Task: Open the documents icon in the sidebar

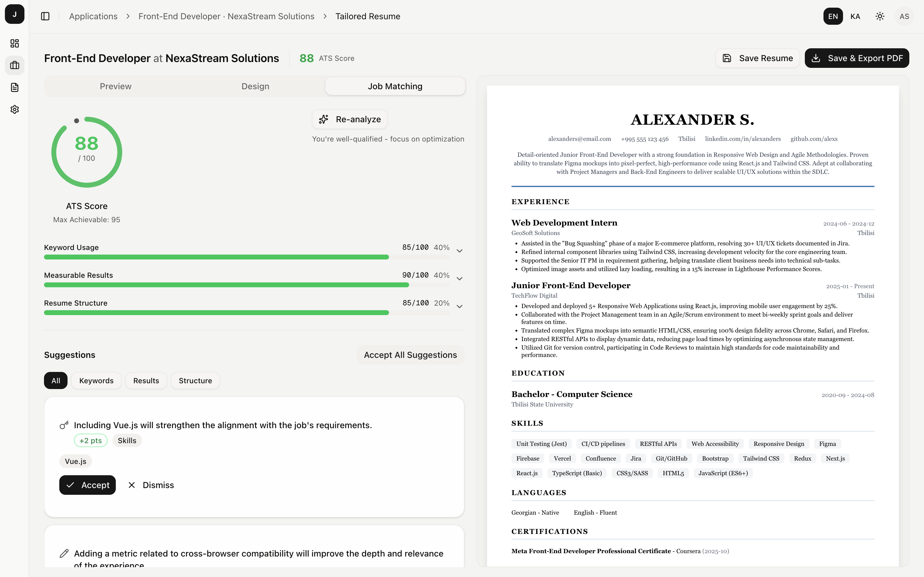Action: tap(14, 87)
